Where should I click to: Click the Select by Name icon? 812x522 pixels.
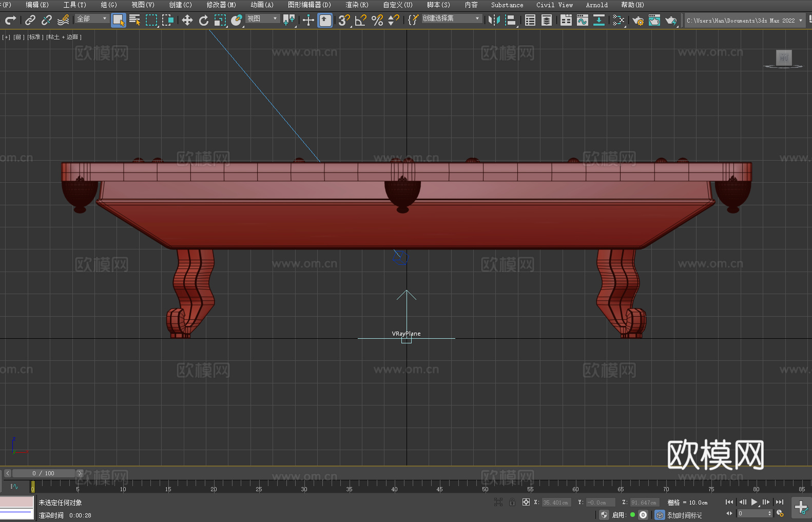134,20
